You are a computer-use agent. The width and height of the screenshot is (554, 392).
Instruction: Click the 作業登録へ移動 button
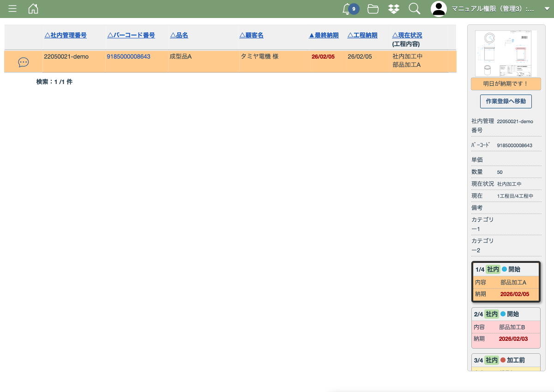tap(506, 101)
